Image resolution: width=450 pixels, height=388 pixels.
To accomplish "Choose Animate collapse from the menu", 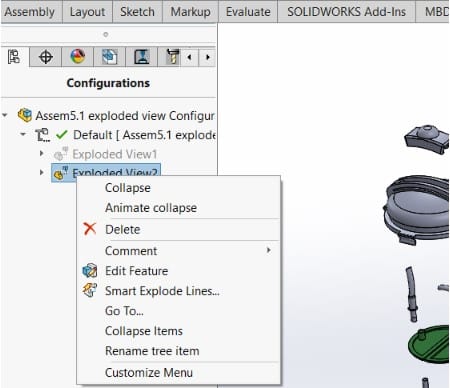I will (179, 208).
